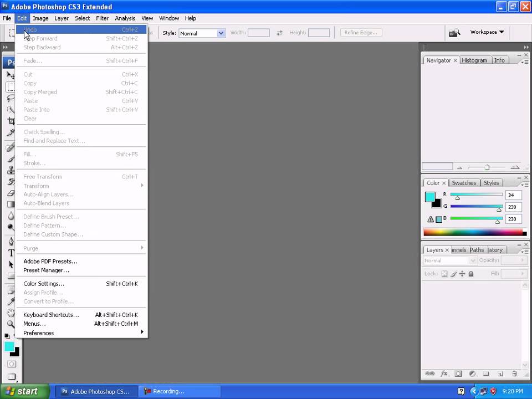
Task: Select the Eyedropper tool
Action: pos(11,301)
